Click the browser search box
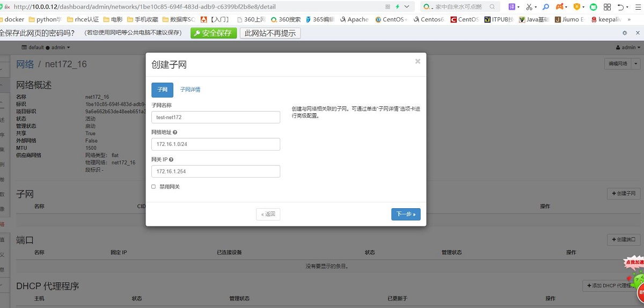This screenshot has height=308, width=644. click(460, 6)
